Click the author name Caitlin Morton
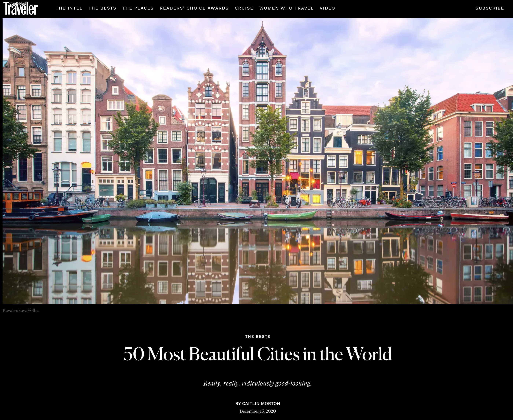This screenshot has height=420, width=513. click(261, 403)
